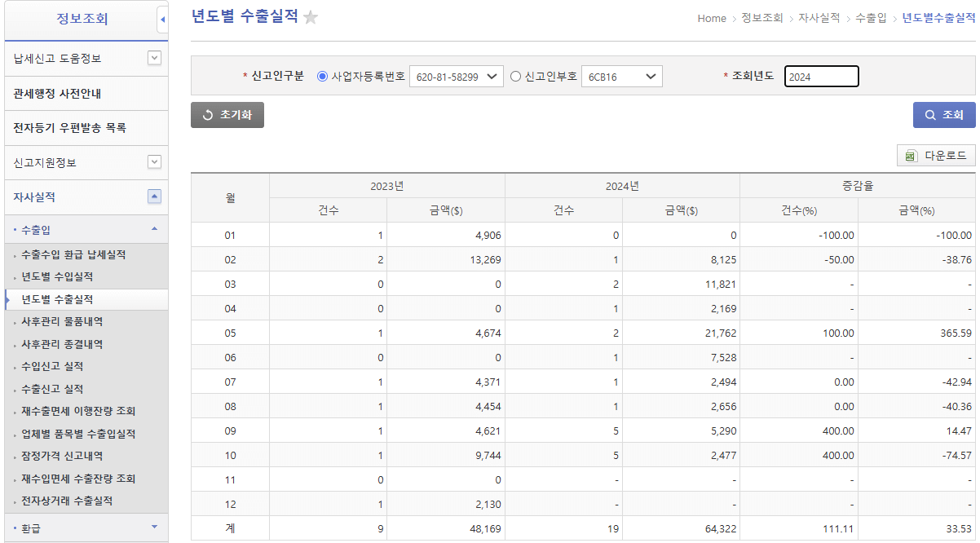Screen dimensions: 980x543
Task: Click the 2023 amount 13,269 cell
Action: (446, 259)
